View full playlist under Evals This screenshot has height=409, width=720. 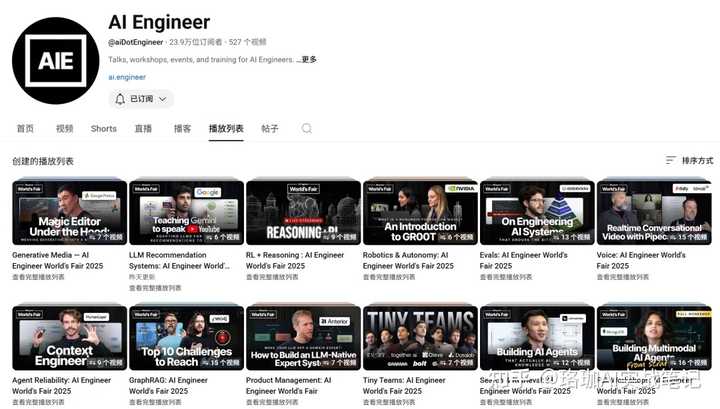tap(506, 277)
